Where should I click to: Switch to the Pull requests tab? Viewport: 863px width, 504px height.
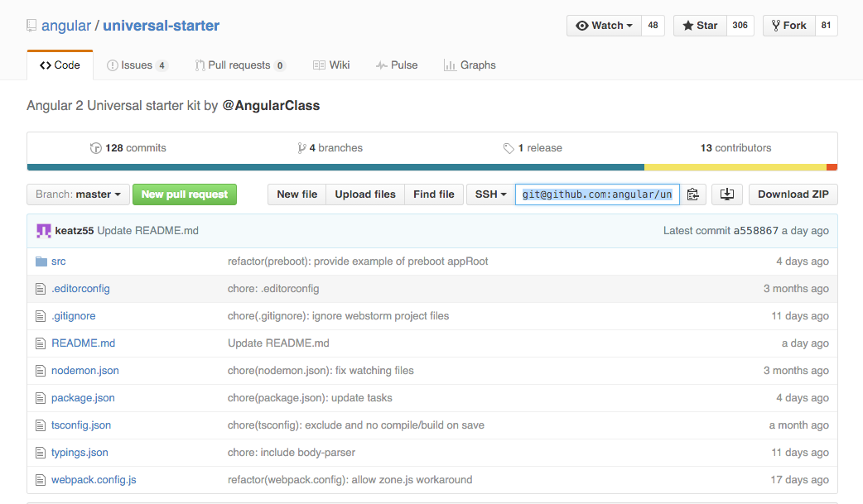(240, 65)
